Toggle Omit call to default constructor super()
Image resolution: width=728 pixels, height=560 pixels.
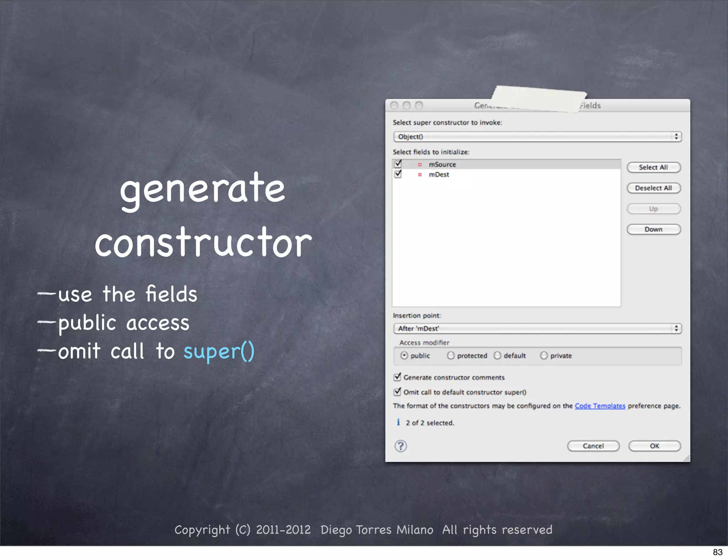coord(397,392)
